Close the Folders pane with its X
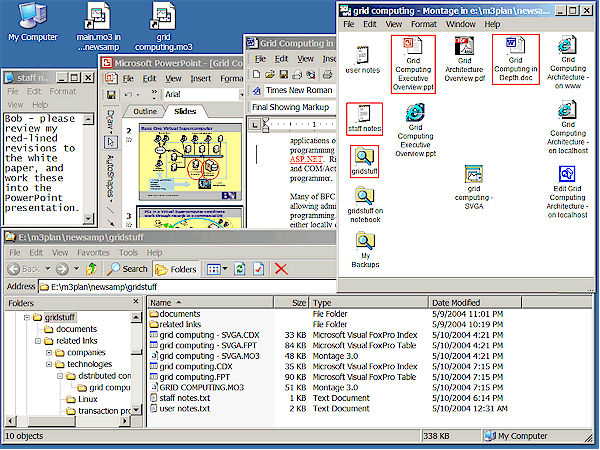Screen dimensions: 600x450 pyautogui.click(x=136, y=302)
